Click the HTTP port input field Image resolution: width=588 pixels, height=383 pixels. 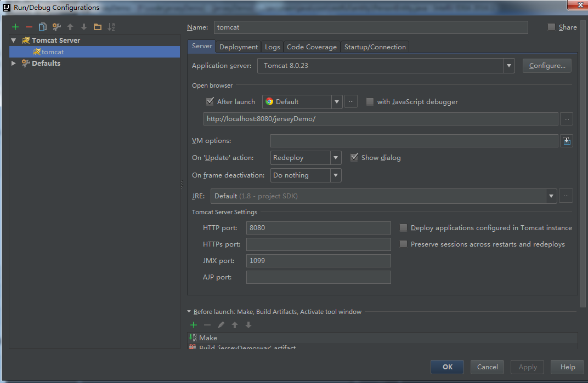(318, 228)
